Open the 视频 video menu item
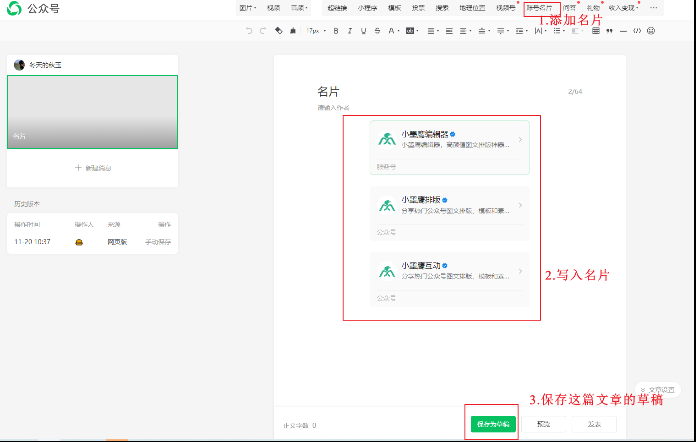This screenshot has width=696, height=442. [x=273, y=8]
